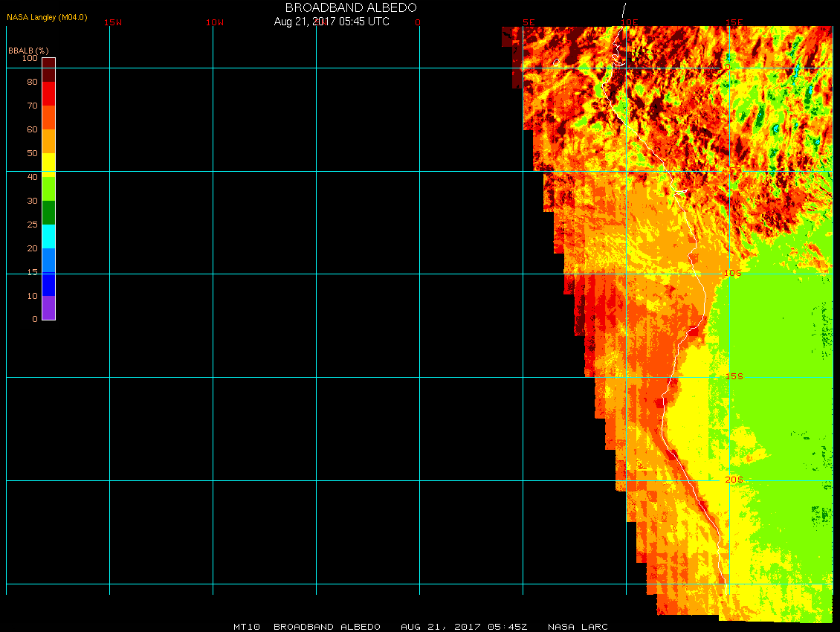Select the orange 50–60 legend color
This screenshot has width=840, height=632.
[49, 141]
